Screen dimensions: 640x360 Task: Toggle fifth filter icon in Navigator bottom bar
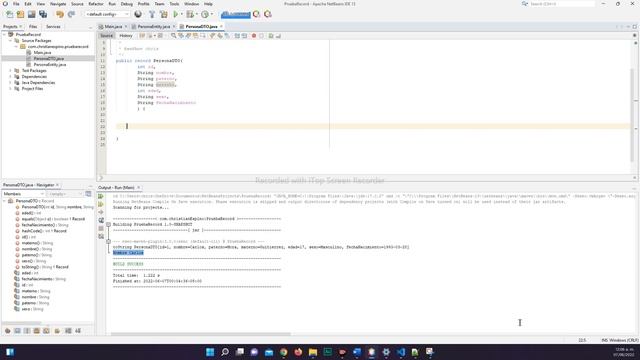coord(46,331)
